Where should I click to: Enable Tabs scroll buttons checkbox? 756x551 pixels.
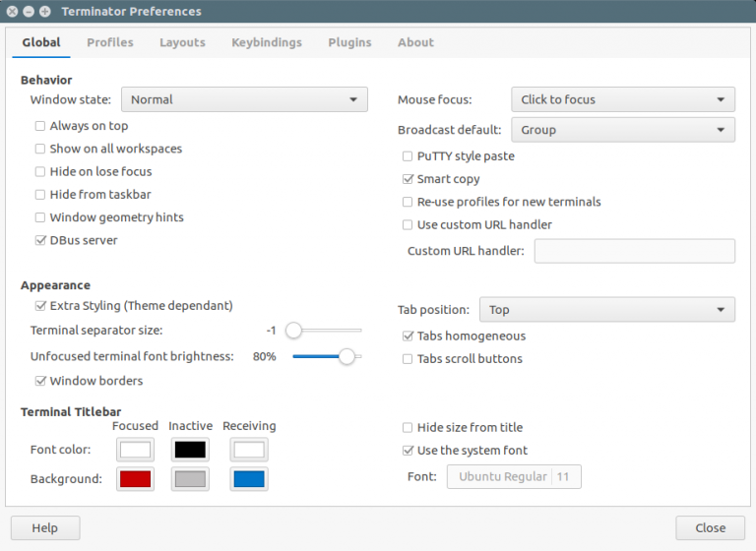(408, 359)
